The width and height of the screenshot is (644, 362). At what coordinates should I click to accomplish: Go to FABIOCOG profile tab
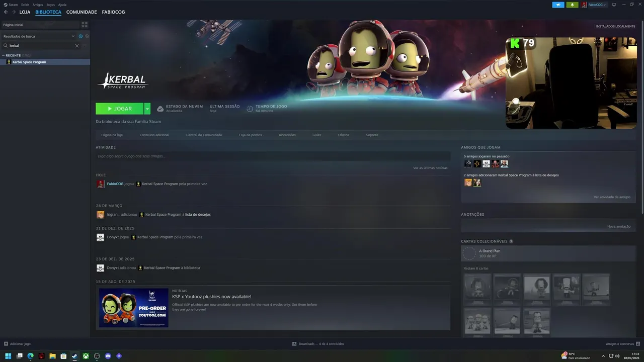click(x=113, y=12)
